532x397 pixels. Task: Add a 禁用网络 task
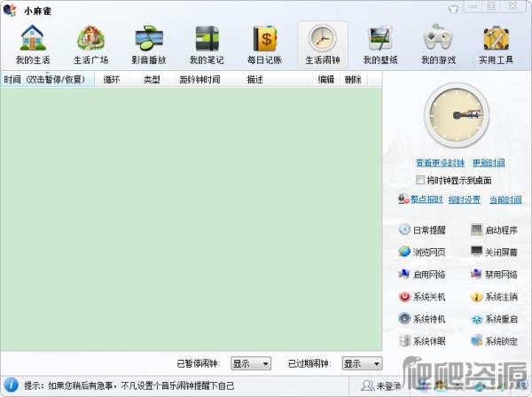[495, 275]
